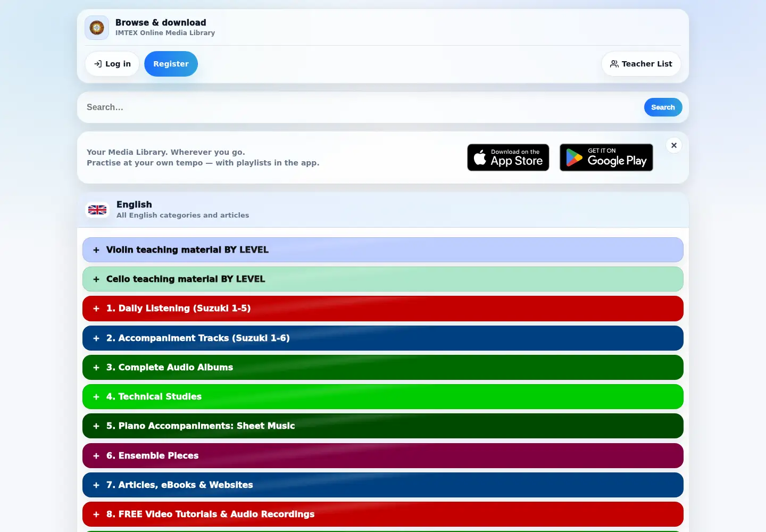Expand 5. Piano Accompaniments: Sheet Music

383,426
